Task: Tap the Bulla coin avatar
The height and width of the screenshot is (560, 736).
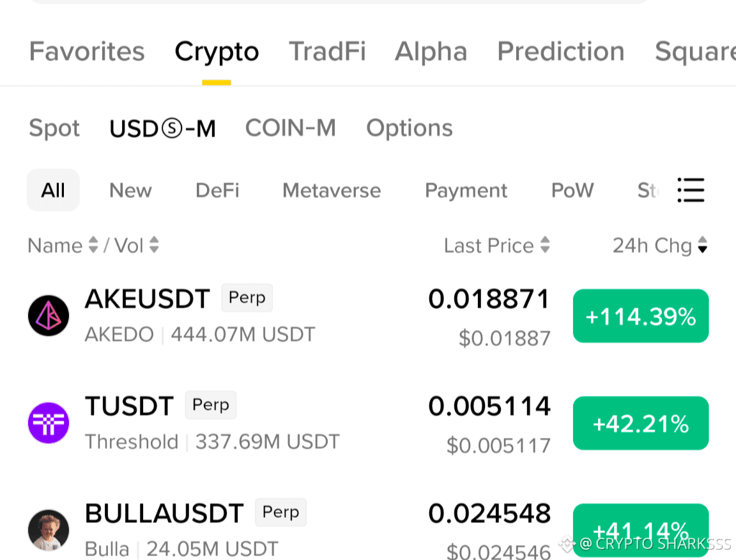Action: click(x=49, y=530)
